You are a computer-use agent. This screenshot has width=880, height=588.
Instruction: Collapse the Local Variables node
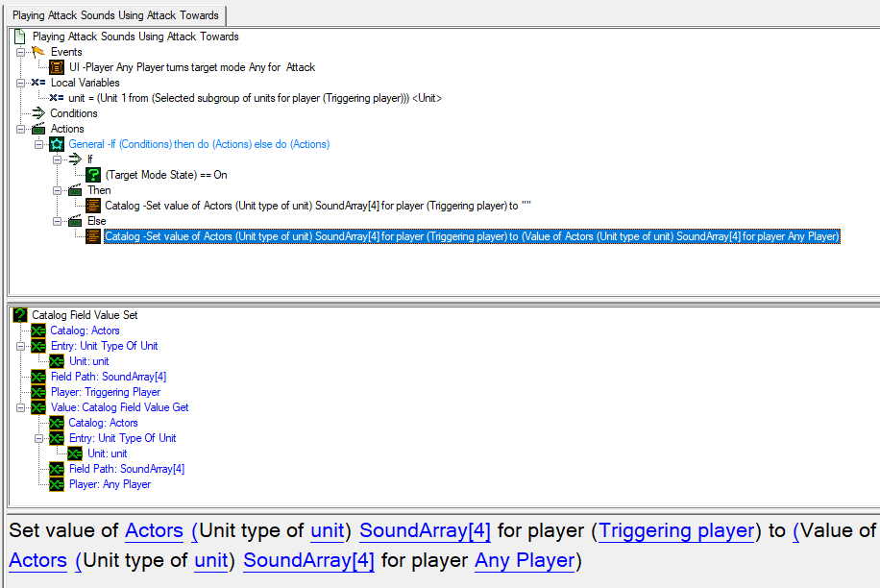[21, 83]
